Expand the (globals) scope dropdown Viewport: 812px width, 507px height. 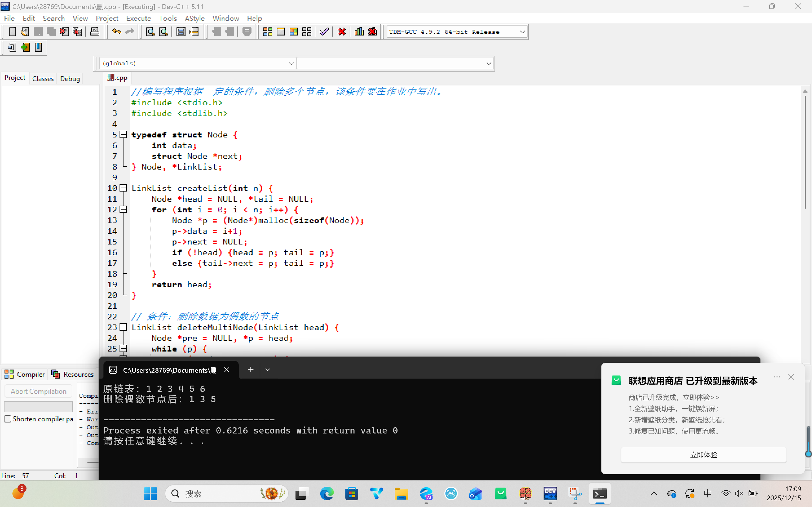(291, 63)
